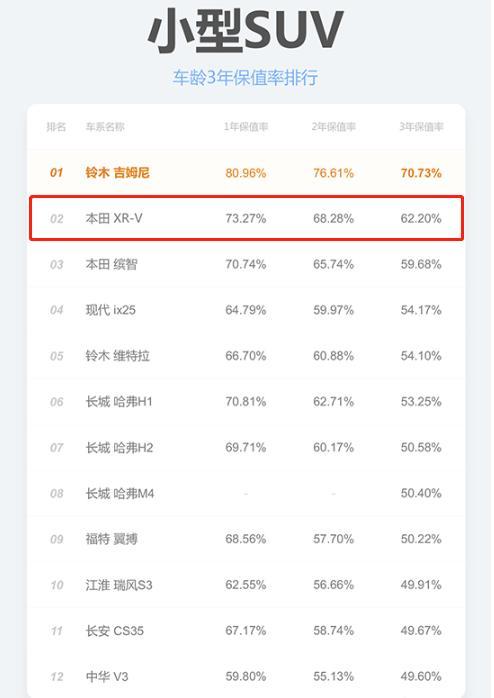Select the highlighted 本田 XR-V row

pos(247,218)
